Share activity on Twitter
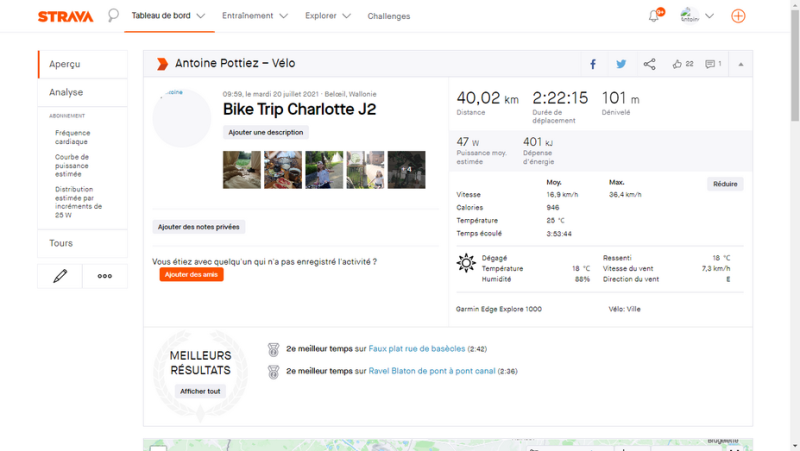The width and height of the screenshot is (800, 451). coord(621,64)
